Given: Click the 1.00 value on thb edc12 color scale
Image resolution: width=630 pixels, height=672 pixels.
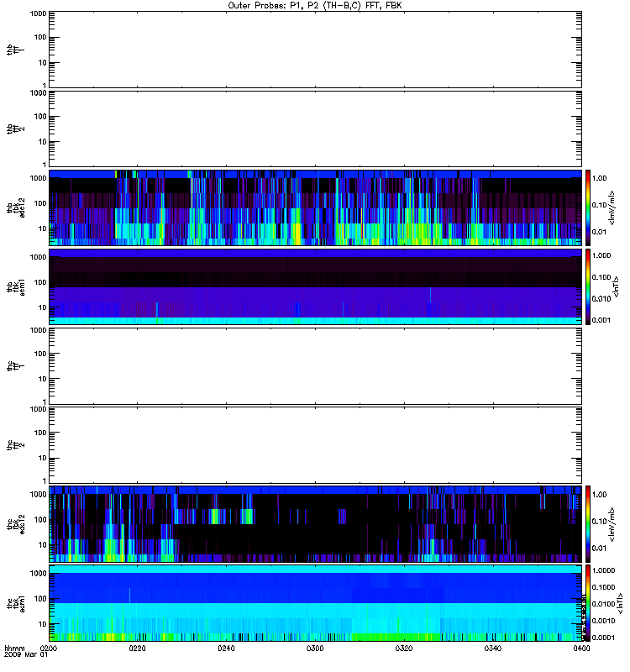Looking at the screenshot, I should [599, 178].
